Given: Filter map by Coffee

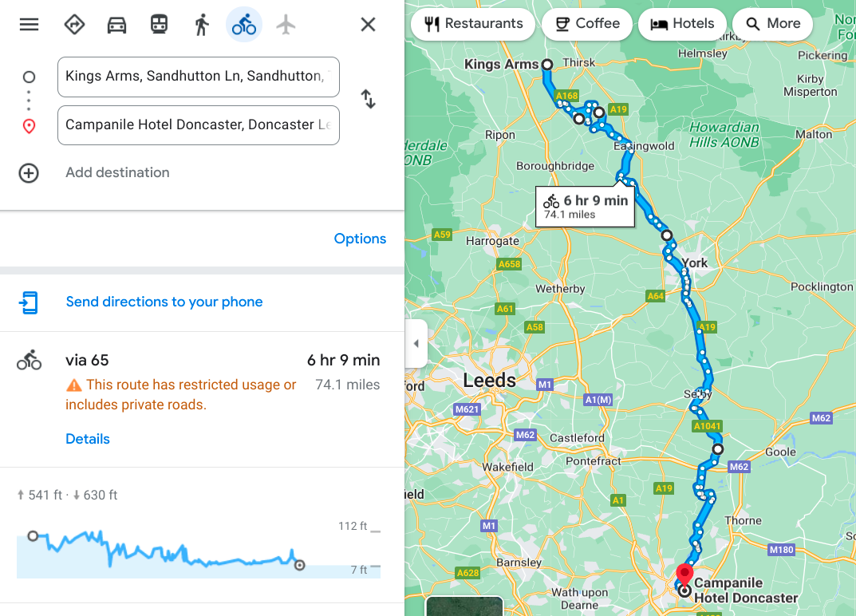Looking at the screenshot, I should pos(586,24).
